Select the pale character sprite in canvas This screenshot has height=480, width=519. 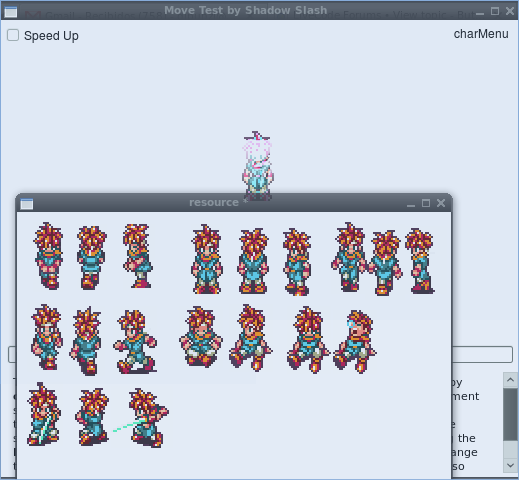tap(257, 165)
